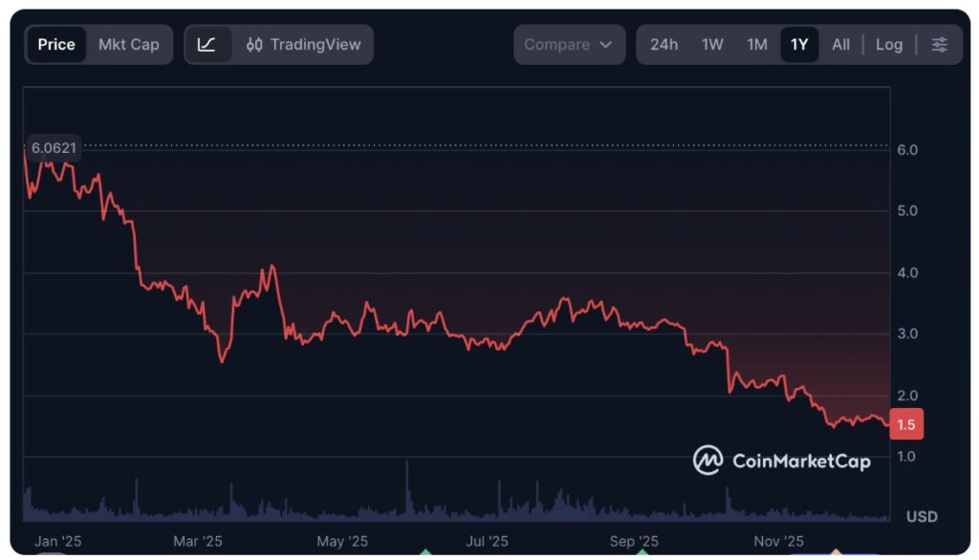Switch chart to Mkt Cap view
This screenshot has height=560, width=979.
(129, 45)
